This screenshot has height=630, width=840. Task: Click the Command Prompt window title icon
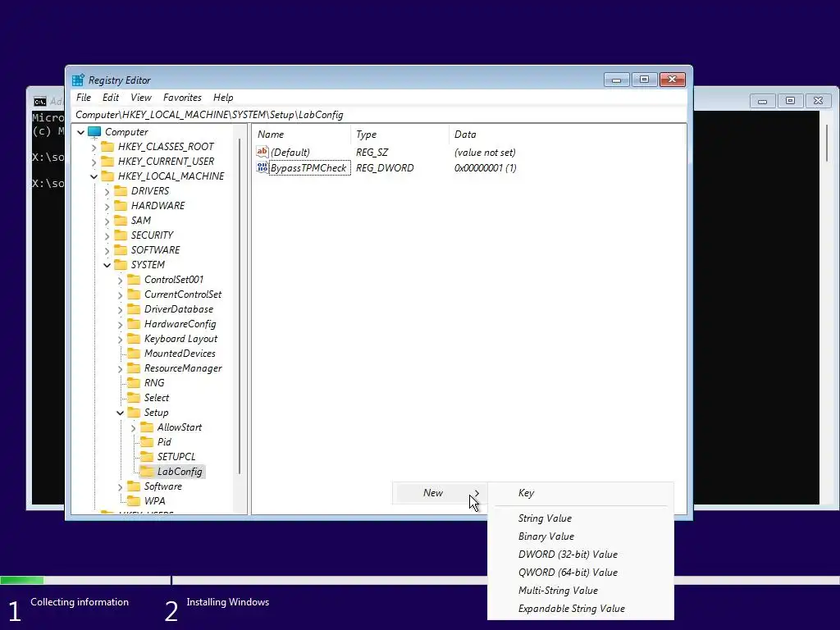click(x=39, y=101)
